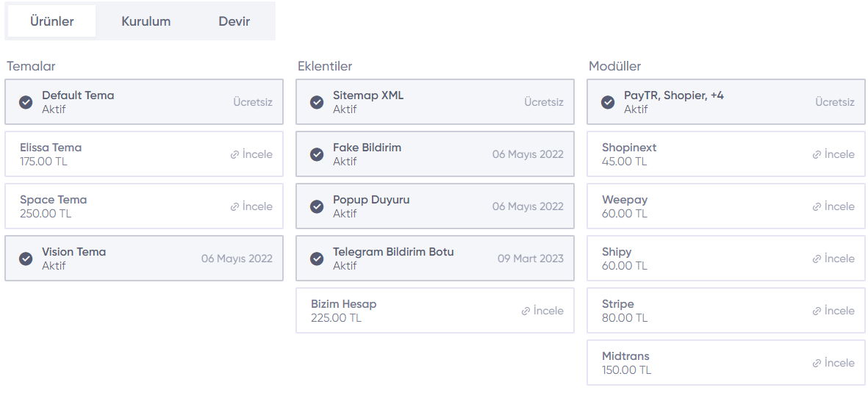The image size is (868, 393).
Task: Click the Stripe module link icon
Action: tap(817, 311)
